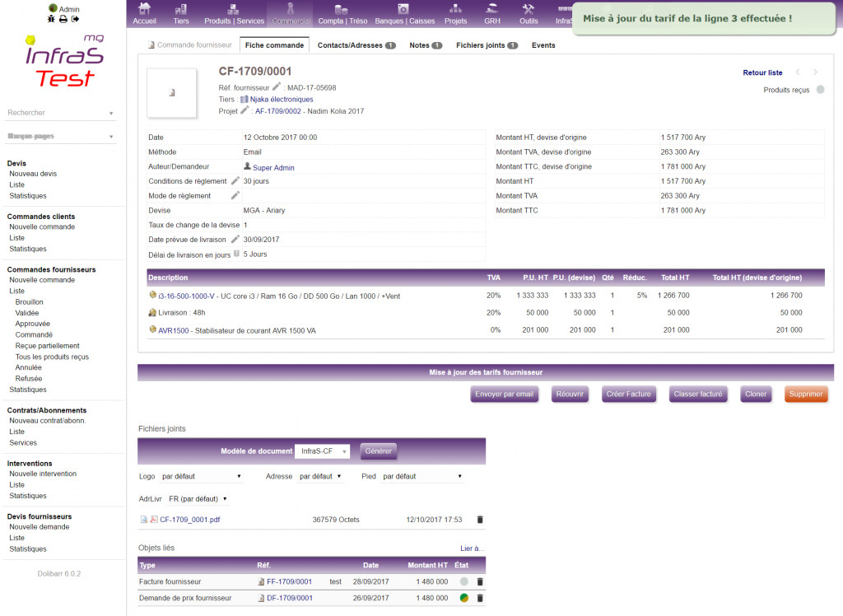Open the AdrLivr FR (par défaut) dropdown
The width and height of the screenshot is (843, 616).
tap(198, 499)
